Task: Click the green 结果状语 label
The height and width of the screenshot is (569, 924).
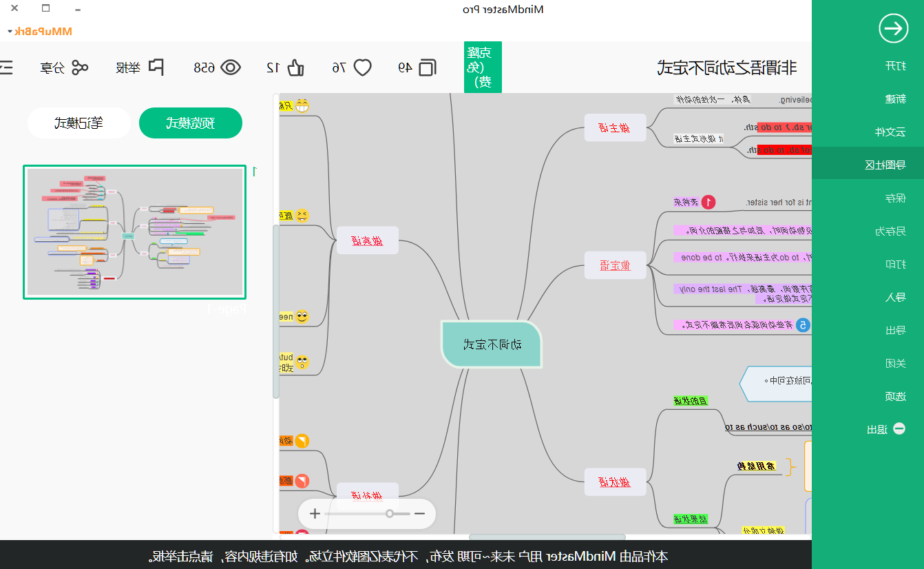Action: pos(691,519)
